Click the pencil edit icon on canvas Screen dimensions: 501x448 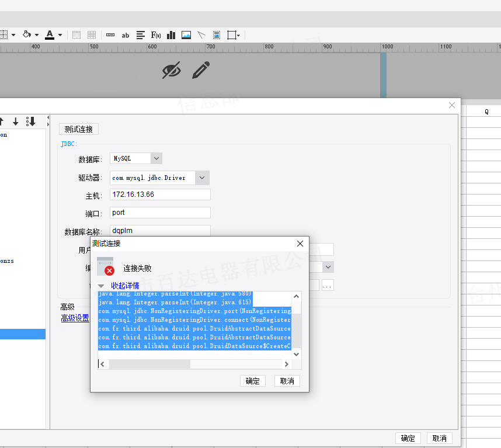[x=200, y=70]
